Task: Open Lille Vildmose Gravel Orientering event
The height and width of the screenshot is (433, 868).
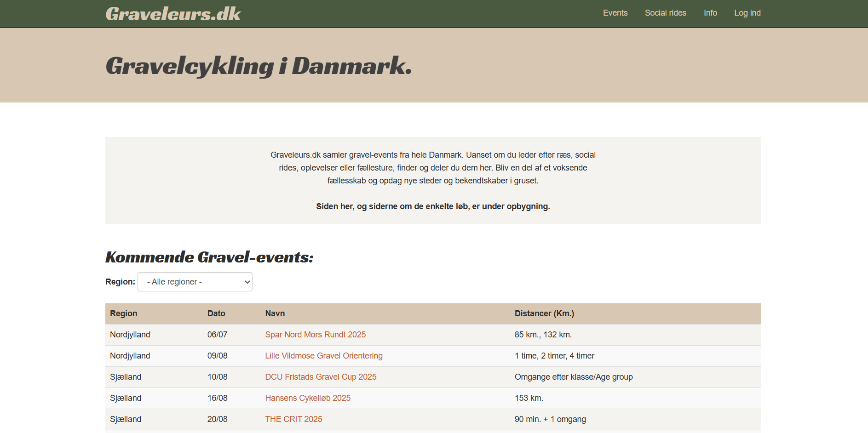Action: [323, 356]
